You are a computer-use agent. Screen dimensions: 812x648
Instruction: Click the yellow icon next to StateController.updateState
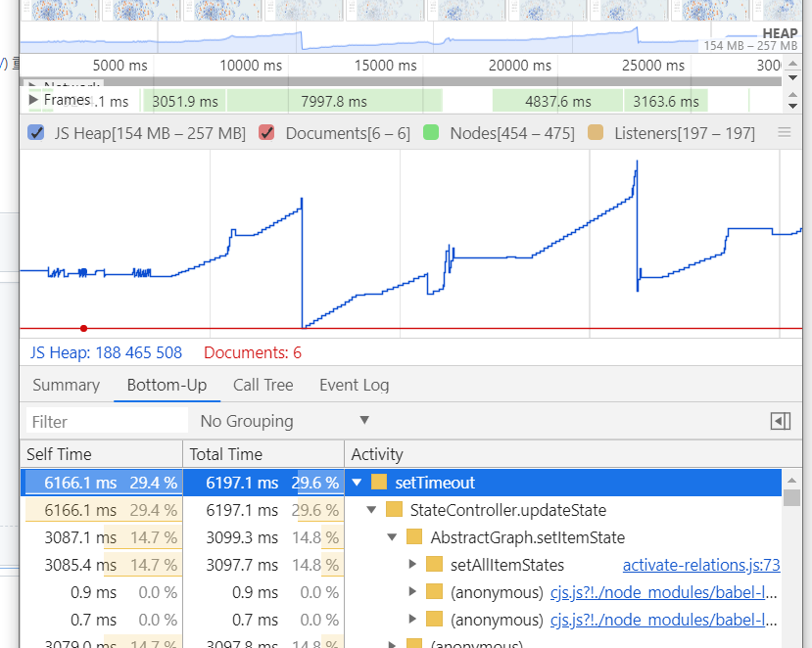point(396,509)
